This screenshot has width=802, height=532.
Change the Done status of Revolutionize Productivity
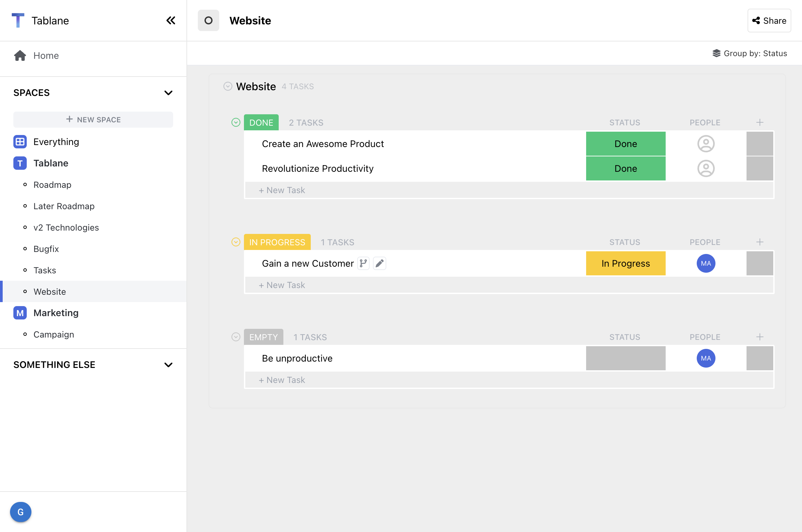pos(625,168)
